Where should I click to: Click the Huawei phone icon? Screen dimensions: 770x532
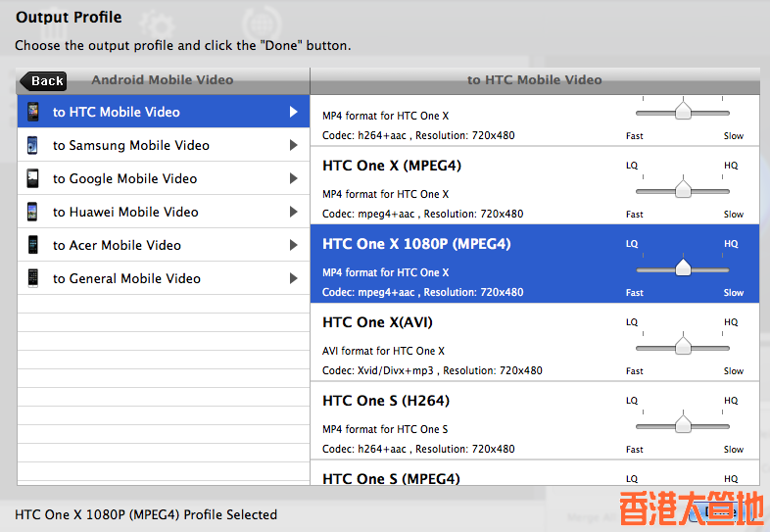[33, 213]
